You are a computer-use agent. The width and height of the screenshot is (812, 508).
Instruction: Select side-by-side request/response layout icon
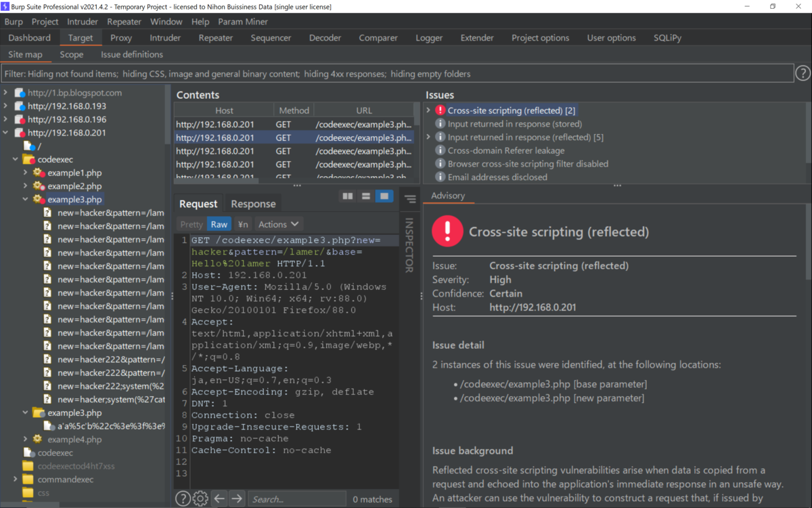point(348,196)
